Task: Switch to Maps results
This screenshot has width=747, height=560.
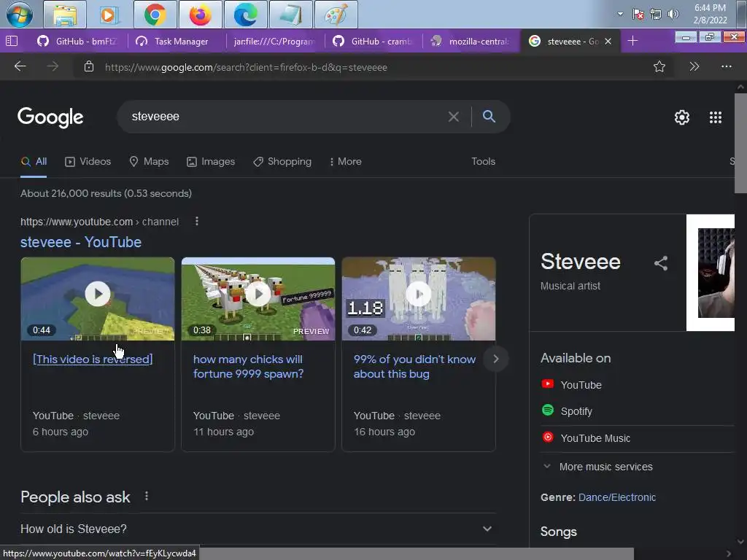Action: (149, 162)
